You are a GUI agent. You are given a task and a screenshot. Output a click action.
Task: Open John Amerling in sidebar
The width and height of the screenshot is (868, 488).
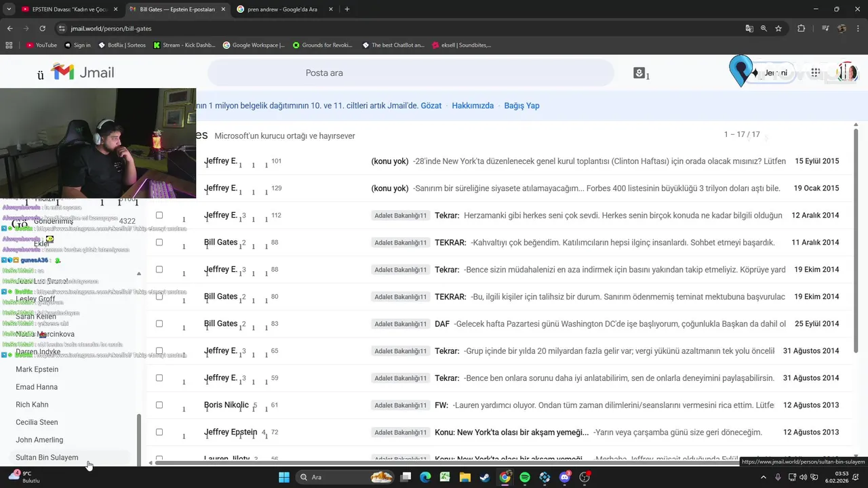click(39, 440)
